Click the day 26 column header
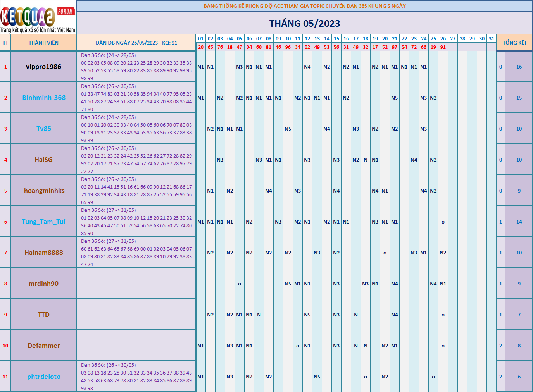 tap(443, 39)
